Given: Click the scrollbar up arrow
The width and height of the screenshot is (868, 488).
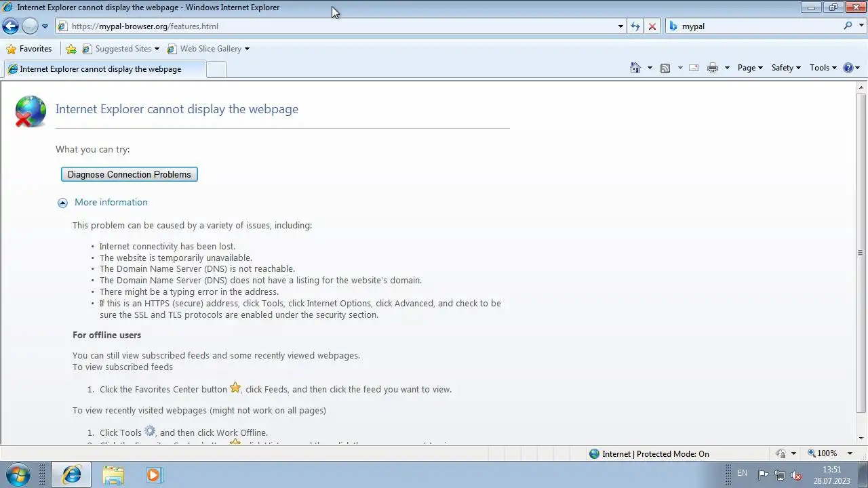Looking at the screenshot, I should 861,87.
